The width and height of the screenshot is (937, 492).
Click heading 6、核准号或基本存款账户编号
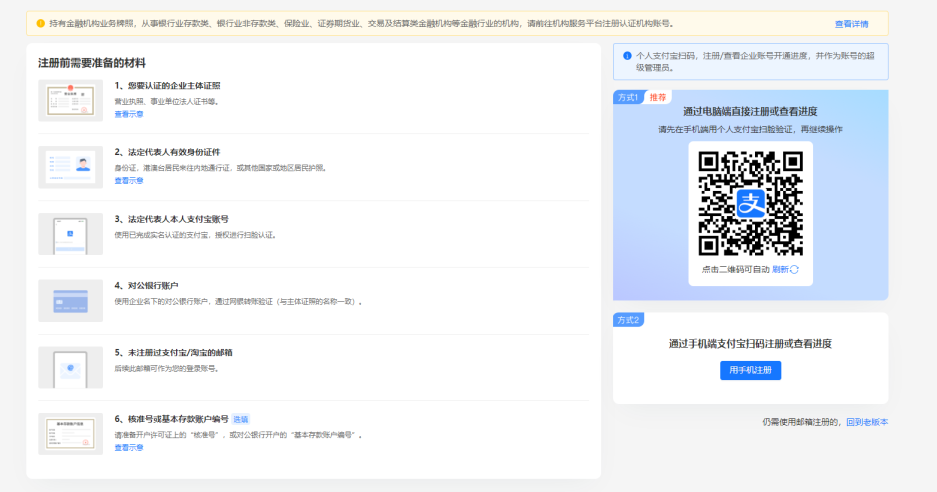172,419
